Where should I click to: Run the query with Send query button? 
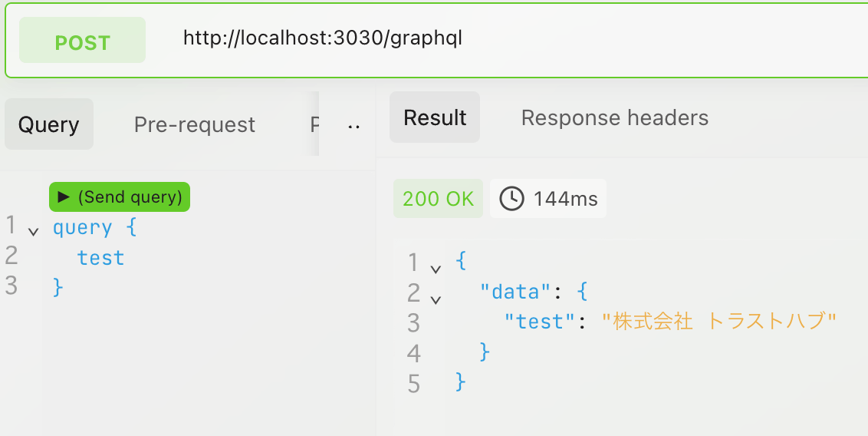pos(120,197)
